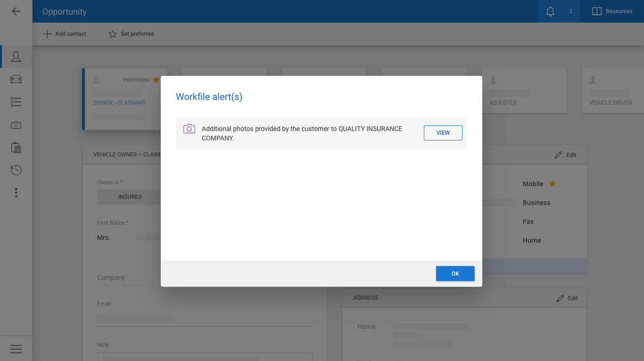Expand the hamburger menu at bottom left

[x=16, y=349]
